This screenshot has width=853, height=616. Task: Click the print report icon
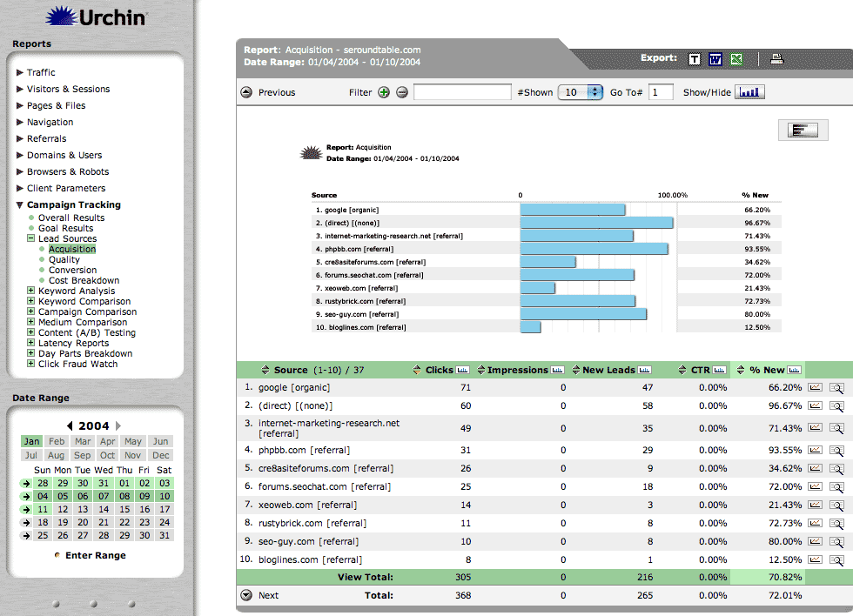[x=776, y=58]
